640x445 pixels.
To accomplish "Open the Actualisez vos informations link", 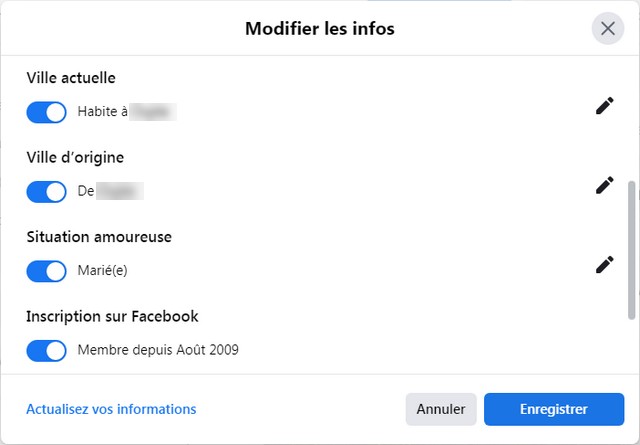I will point(111,409).
